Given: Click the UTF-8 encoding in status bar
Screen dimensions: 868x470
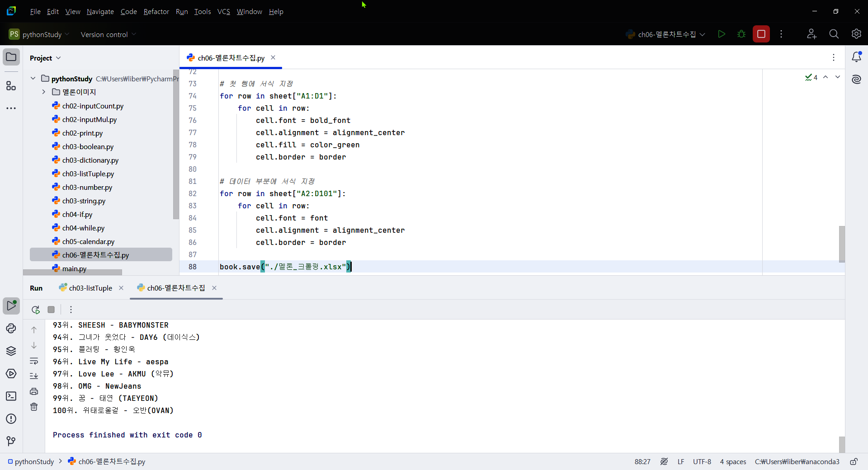Looking at the screenshot, I should [x=702, y=461].
